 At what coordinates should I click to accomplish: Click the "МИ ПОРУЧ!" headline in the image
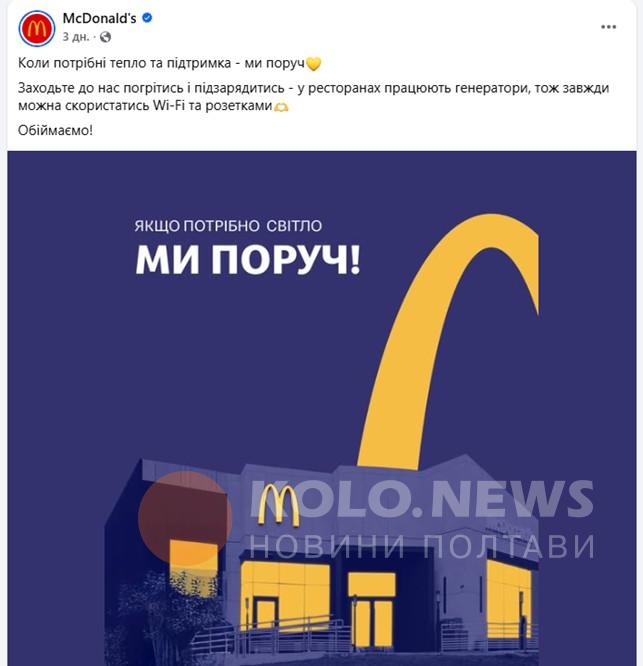coord(248,260)
